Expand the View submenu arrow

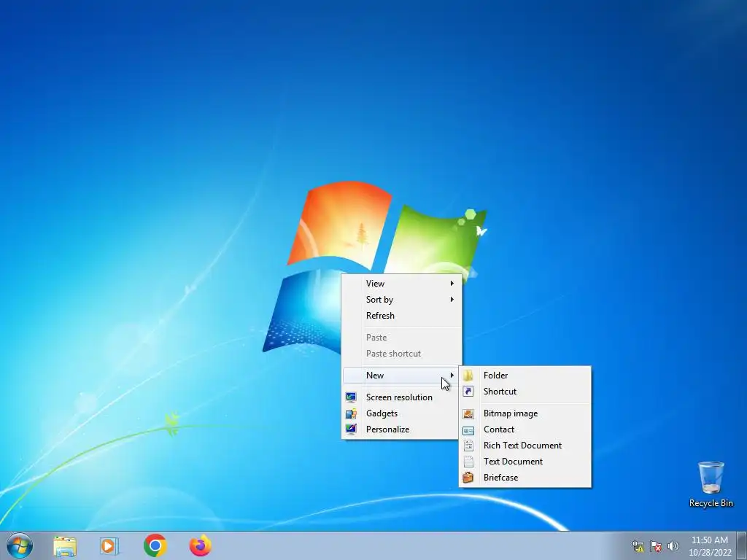(452, 284)
